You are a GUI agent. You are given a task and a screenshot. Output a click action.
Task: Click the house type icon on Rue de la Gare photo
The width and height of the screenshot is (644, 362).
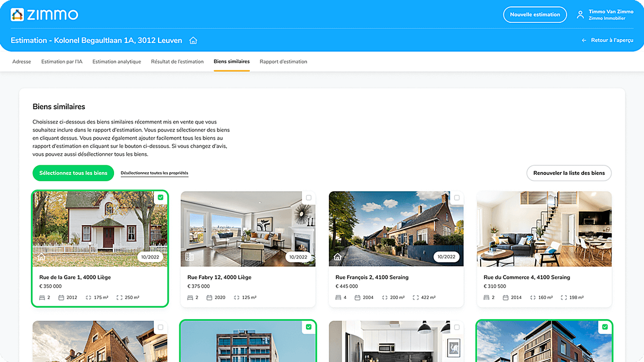click(41, 257)
